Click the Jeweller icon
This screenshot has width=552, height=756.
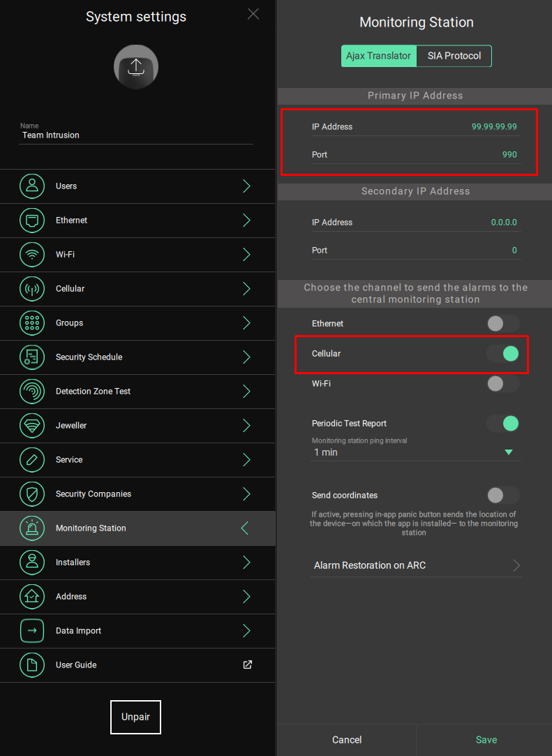32,426
